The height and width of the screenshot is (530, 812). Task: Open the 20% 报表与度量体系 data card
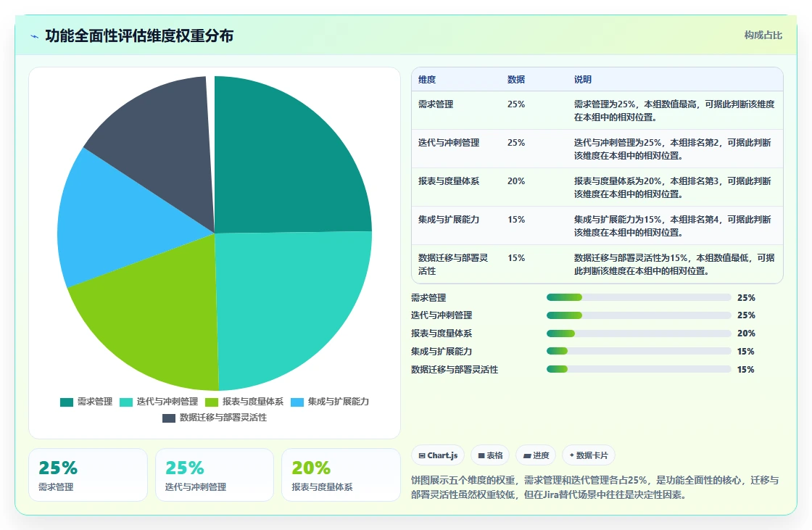[341, 475]
